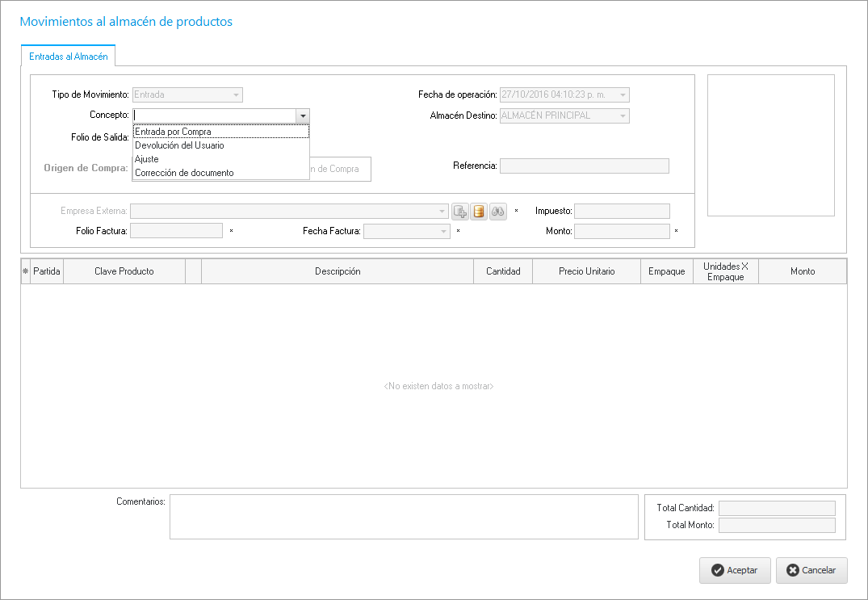Open the Empresa Externa dropdown
The width and height of the screenshot is (868, 600).
tap(442, 212)
